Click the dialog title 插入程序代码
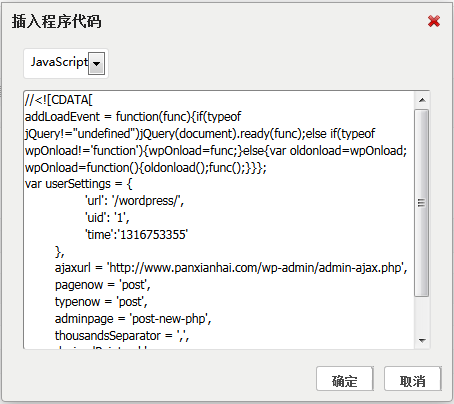Image resolution: width=454 pixels, height=404 pixels. (x=57, y=21)
